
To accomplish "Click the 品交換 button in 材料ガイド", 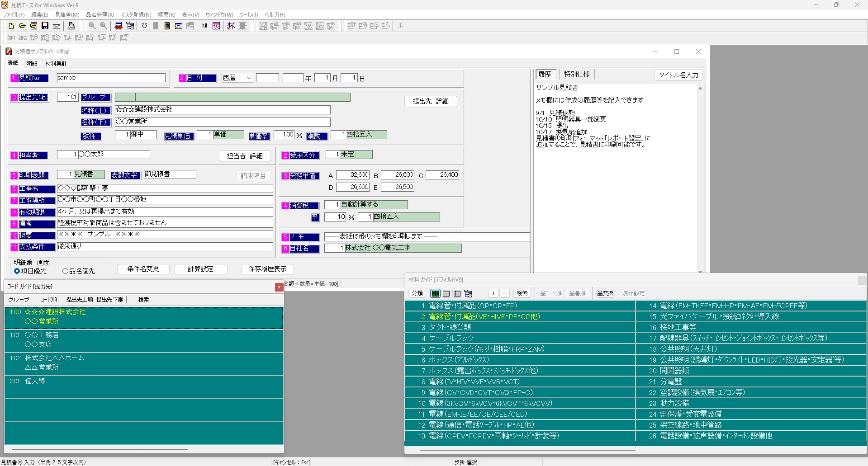I will (605, 293).
